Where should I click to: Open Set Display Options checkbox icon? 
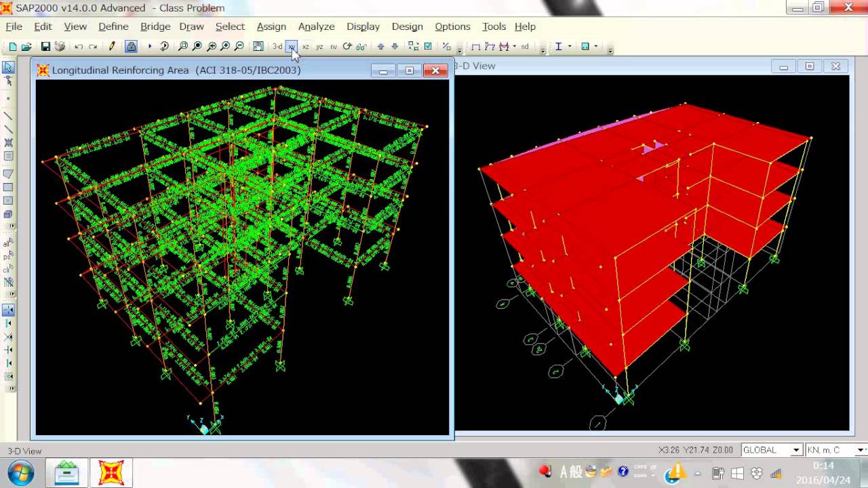pos(428,47)
